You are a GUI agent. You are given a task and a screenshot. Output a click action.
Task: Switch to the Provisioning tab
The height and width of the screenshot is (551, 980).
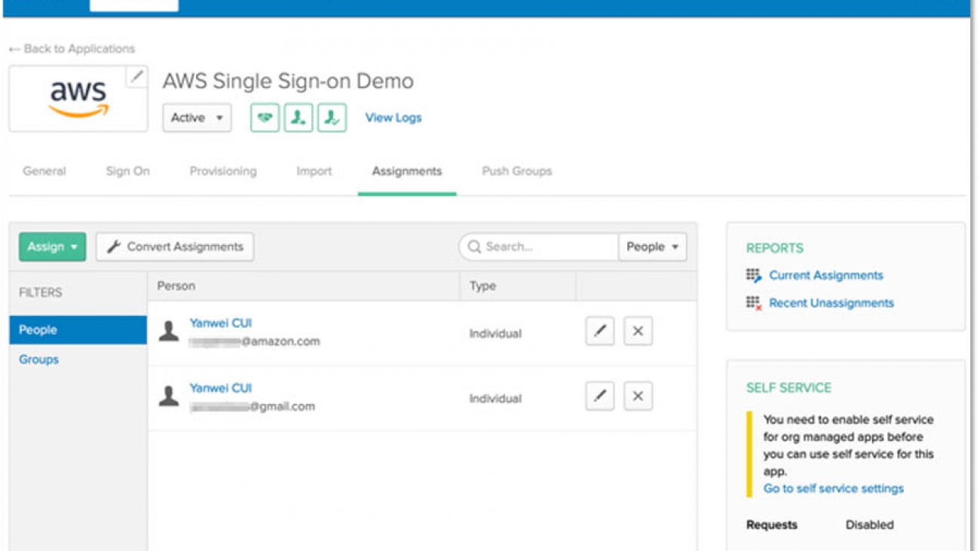[223, 171]
